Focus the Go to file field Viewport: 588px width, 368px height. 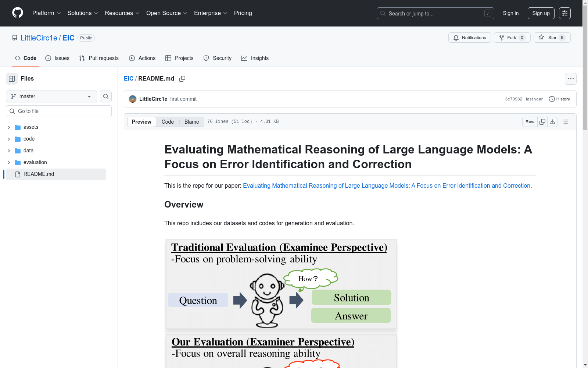(x=59, y=111)
